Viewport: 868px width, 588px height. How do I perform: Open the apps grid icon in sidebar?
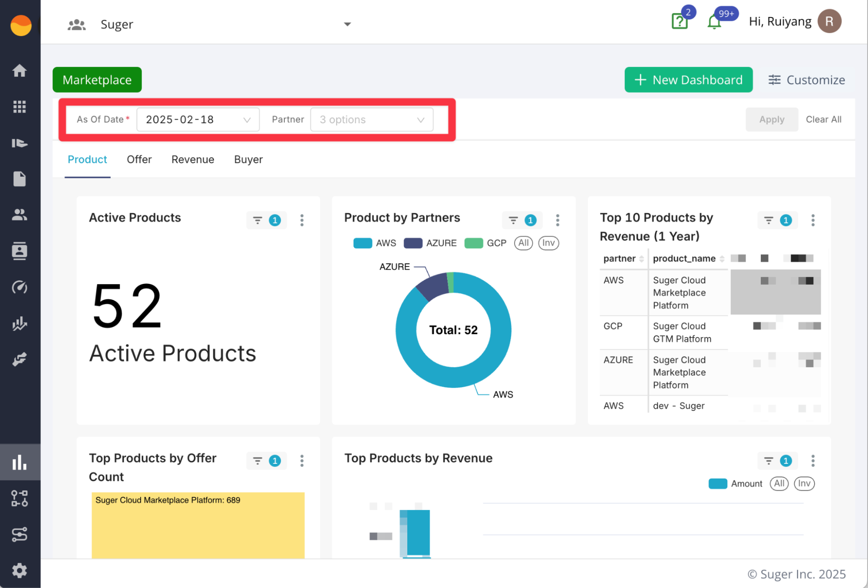(20, 106)
